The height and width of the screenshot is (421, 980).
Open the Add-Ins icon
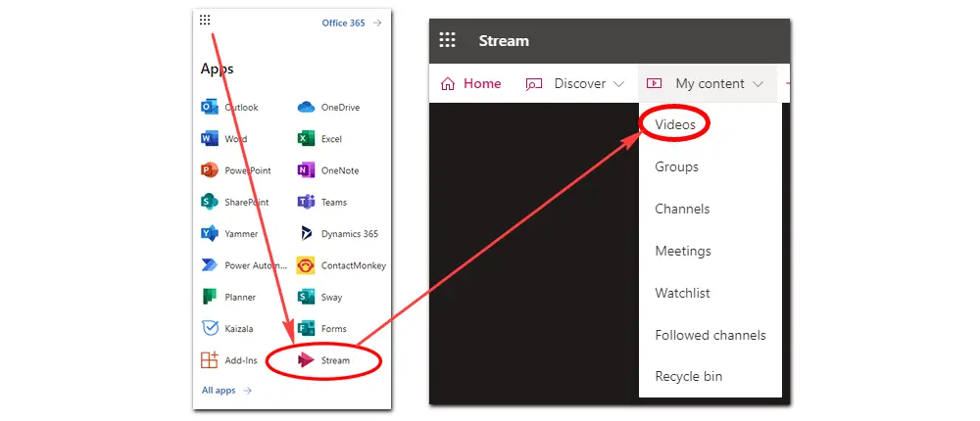pyautogui.click(x=210, y=359)
